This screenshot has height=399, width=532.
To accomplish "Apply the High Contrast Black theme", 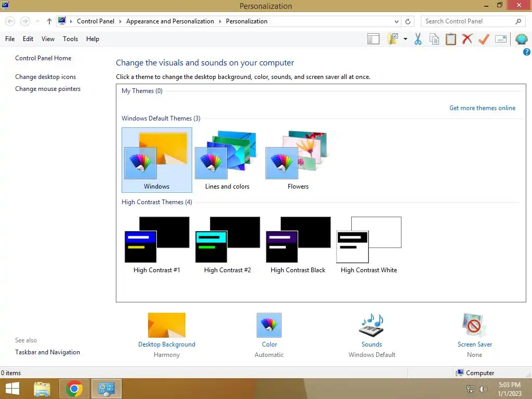I will pyautogui.click(x=298, y=245).
